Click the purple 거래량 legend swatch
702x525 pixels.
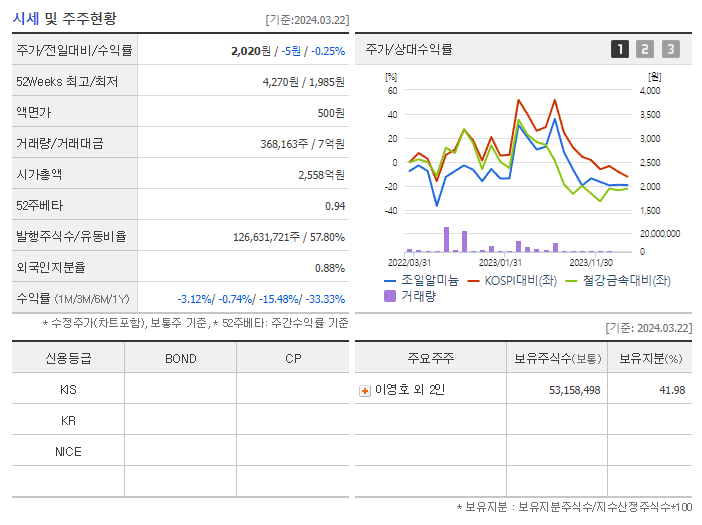pyautogui.click(x=390, y=296)
